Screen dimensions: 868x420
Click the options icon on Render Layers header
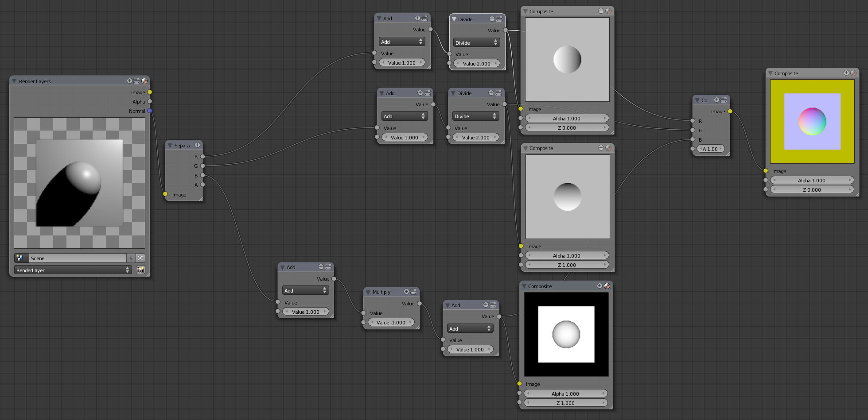[x=137, y=81]
